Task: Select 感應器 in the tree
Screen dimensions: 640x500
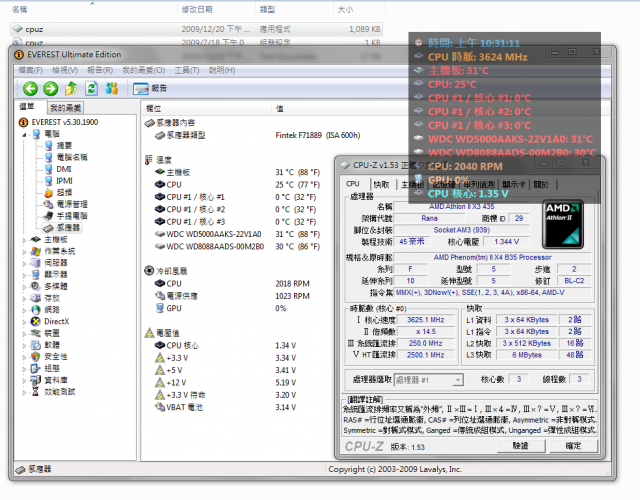Action: [62, 228]
